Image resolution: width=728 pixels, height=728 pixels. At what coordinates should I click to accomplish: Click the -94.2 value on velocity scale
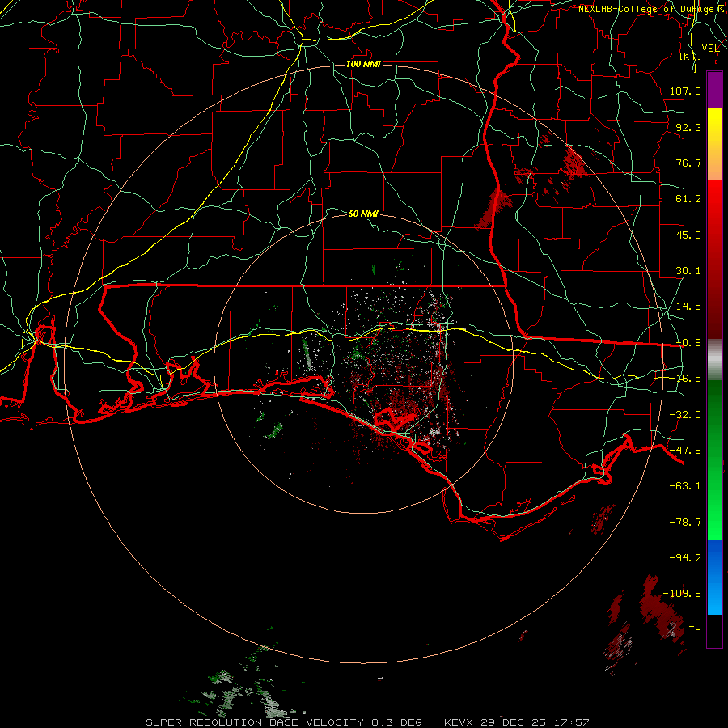[x=685, y=557]
